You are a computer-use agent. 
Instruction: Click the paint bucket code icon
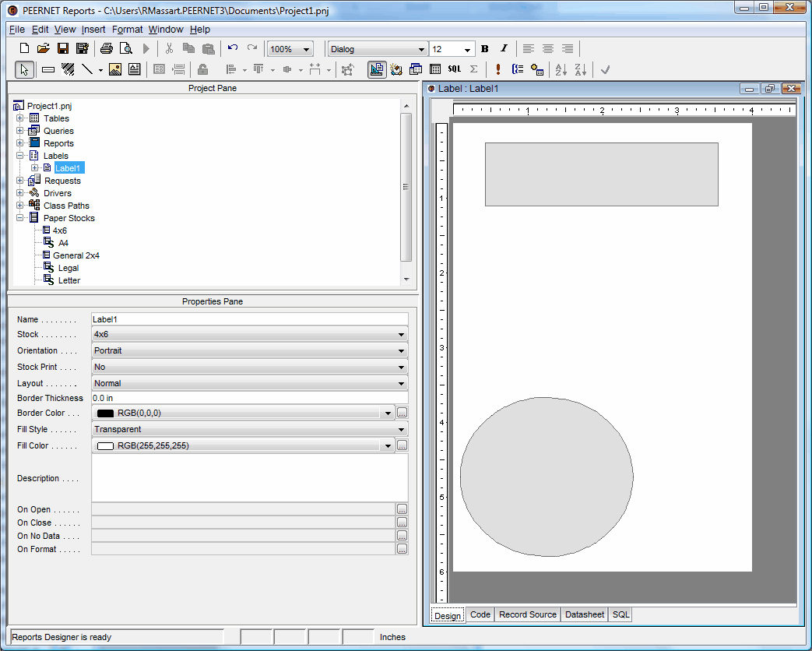click(396, 69)
